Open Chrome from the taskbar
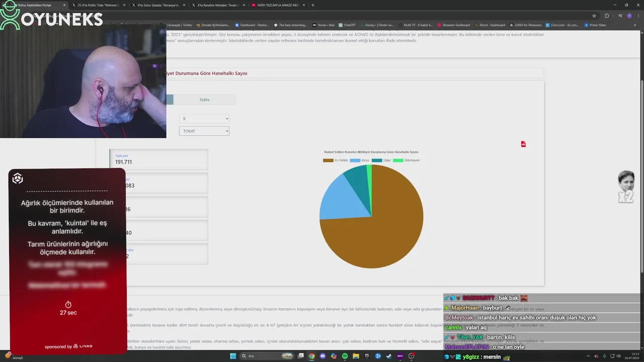Screen dimensions: 644x362 pos(311,356)
